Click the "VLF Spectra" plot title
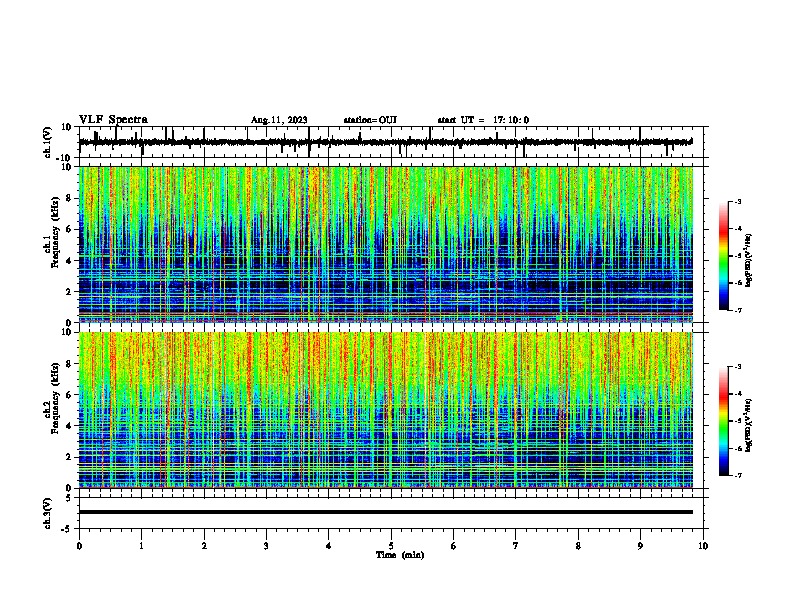 click(113, 120)
